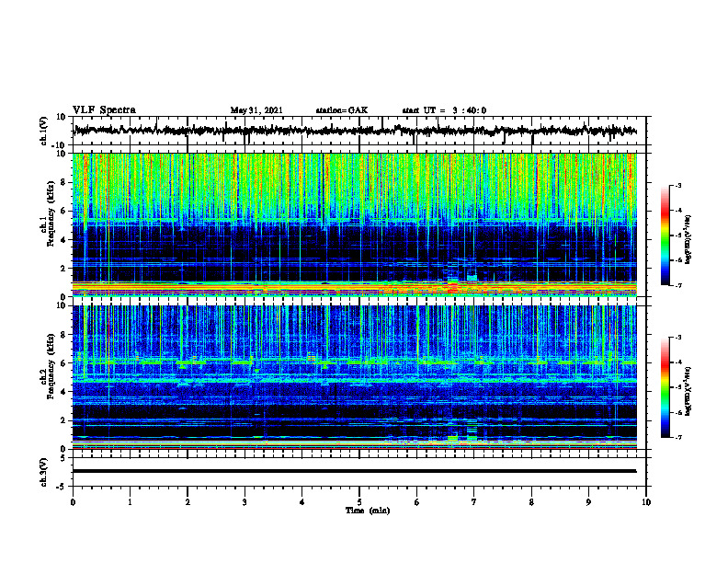This screenshot has width=728, height=563.
Task: Click the ch.1(V) waveform trace panel
Action: [358, 131]
